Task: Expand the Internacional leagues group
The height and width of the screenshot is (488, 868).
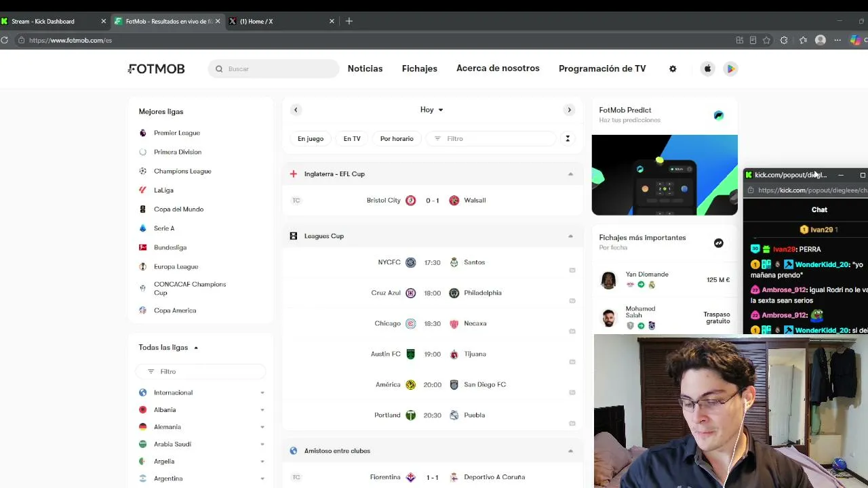Action: pyautogui.click(x=262, y=393)
